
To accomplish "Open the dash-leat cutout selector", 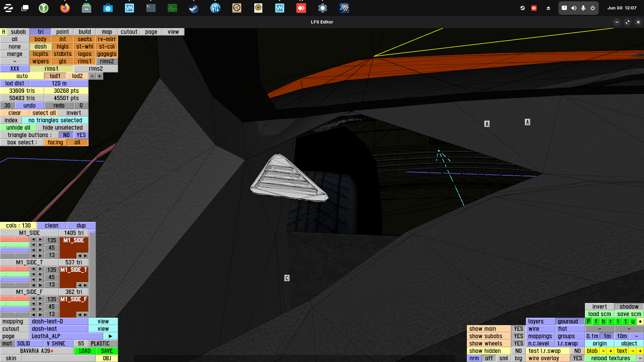I will pos(59,329).
